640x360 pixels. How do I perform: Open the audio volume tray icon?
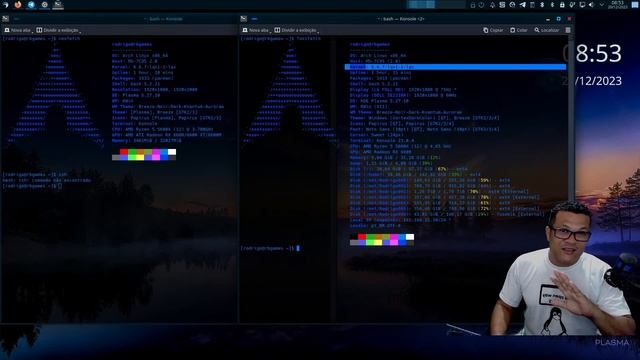tap(592, 5)
